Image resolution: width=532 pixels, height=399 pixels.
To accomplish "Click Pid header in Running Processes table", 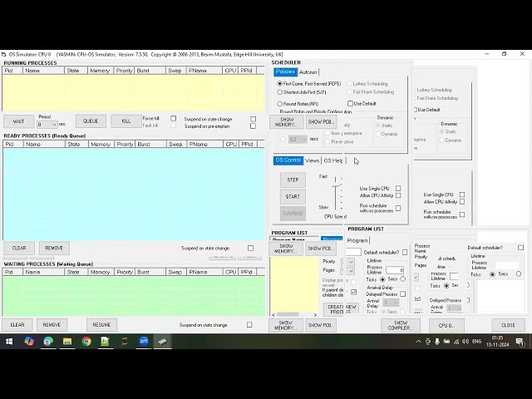I will (x=12, y=71).
